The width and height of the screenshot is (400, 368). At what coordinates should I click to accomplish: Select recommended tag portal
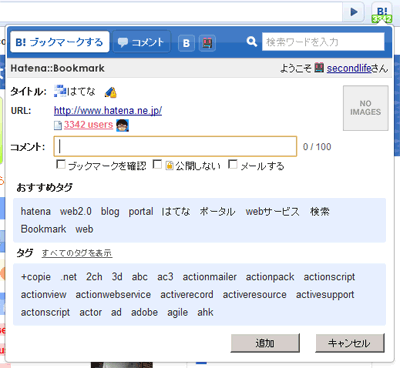pos(141,212)
